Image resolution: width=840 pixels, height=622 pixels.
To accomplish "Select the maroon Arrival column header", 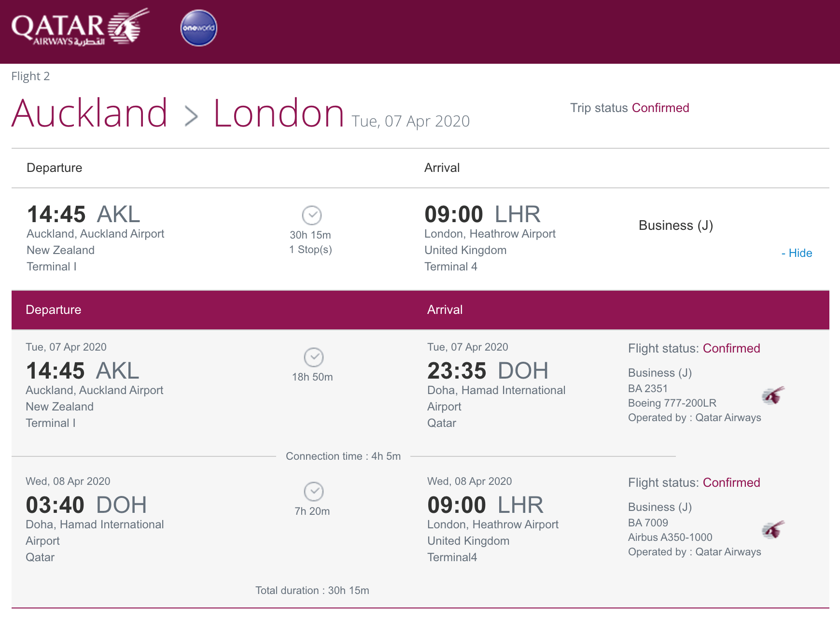I will pyautogui.click(x=445, y=310).
